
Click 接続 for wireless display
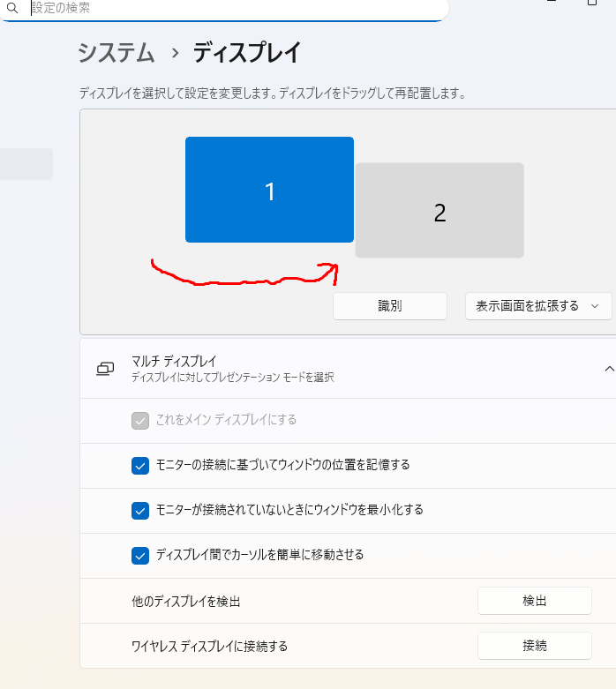coord(534,646)
